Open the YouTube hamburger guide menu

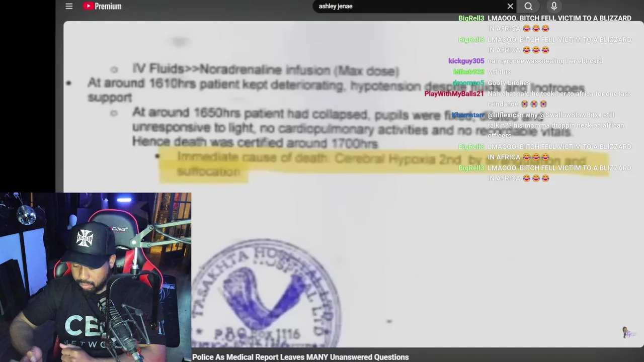[69, 6]
